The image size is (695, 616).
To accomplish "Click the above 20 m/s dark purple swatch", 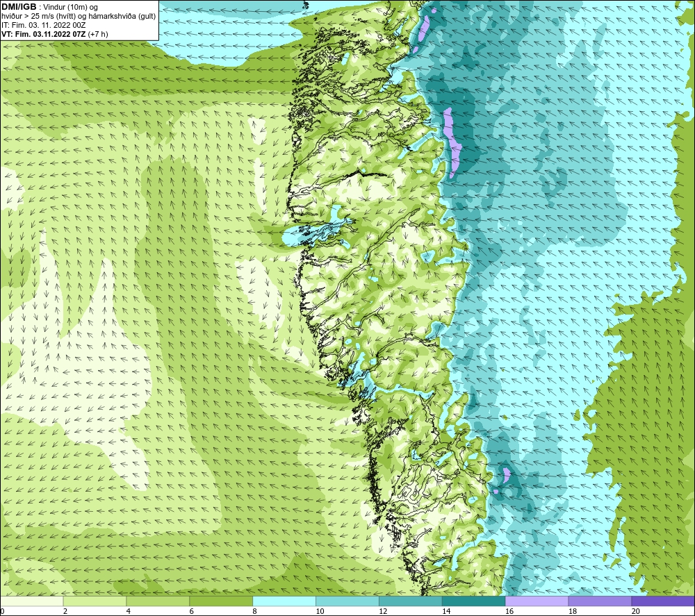I will coord(663,601).
